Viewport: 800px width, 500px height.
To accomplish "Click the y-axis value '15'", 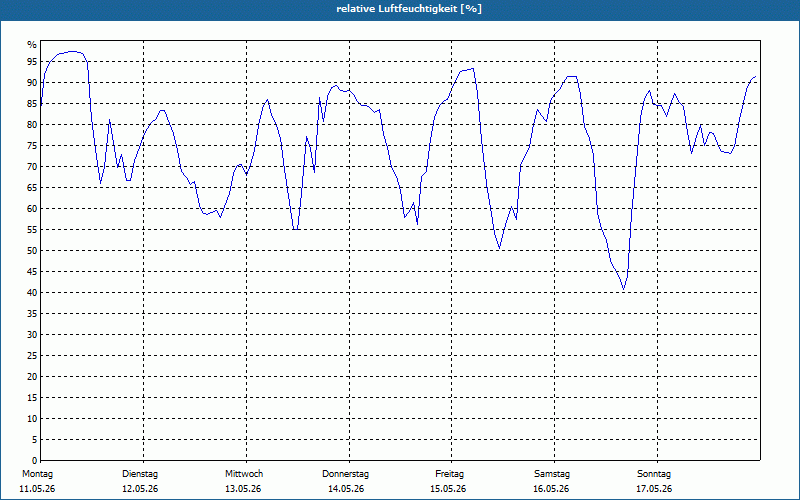I will pyautogui.click(x=32, y=397).
